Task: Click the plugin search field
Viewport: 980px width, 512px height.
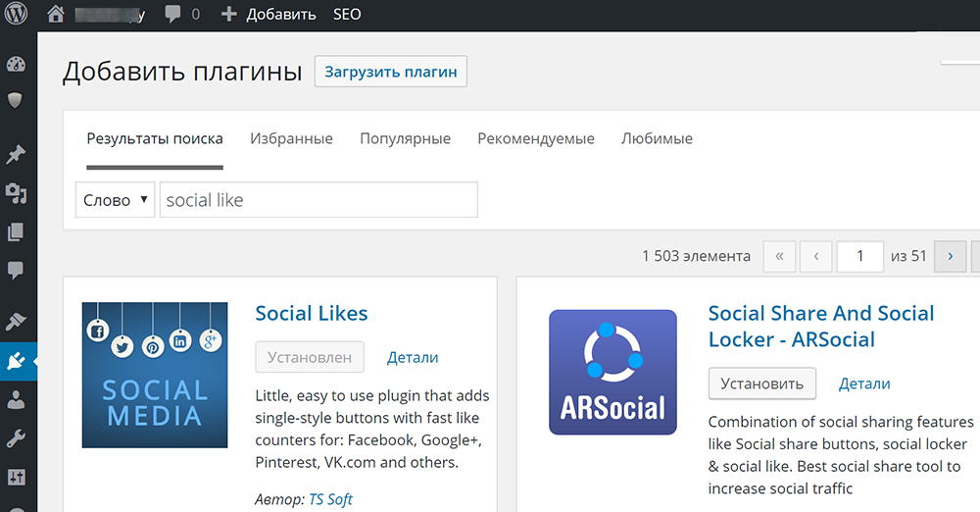Action: pyautogui.click(x=318, y=200)
